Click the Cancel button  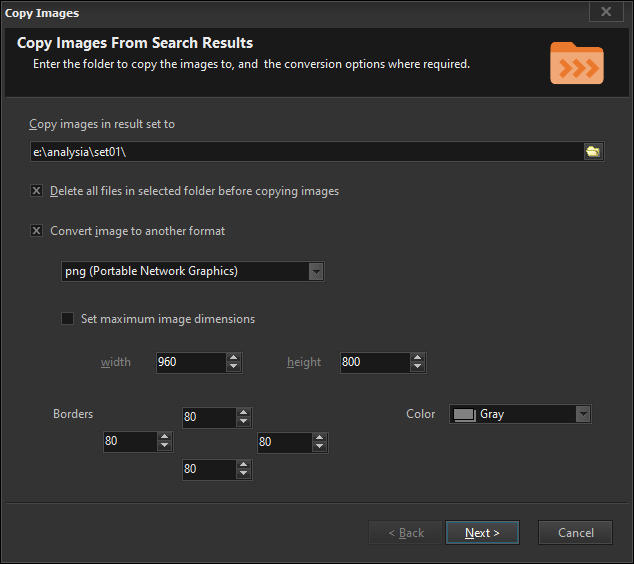(575, 533)
